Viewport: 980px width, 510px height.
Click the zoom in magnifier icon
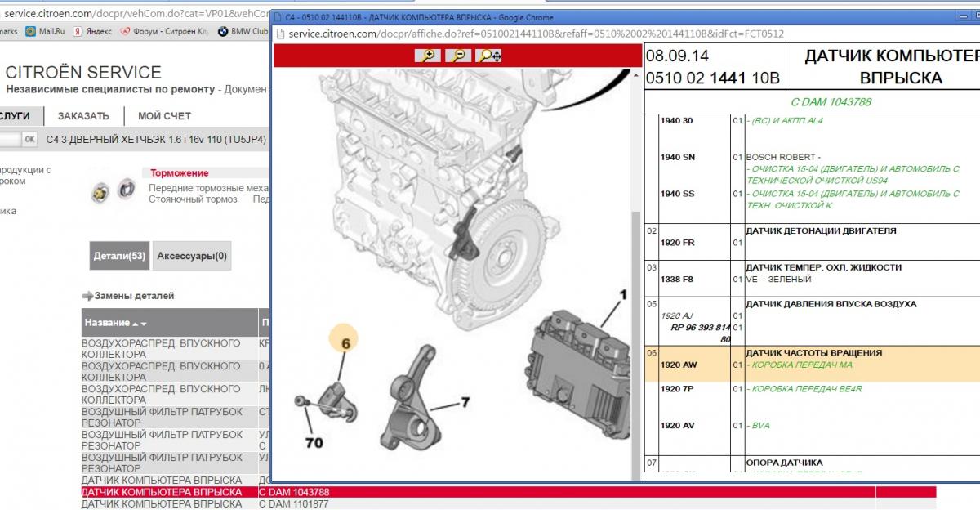coord(427,56)
